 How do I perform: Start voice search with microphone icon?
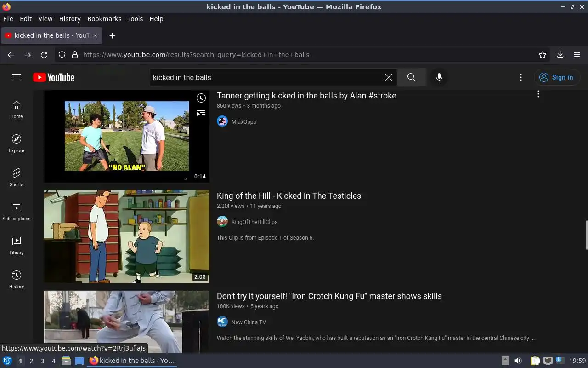point(439,77)
